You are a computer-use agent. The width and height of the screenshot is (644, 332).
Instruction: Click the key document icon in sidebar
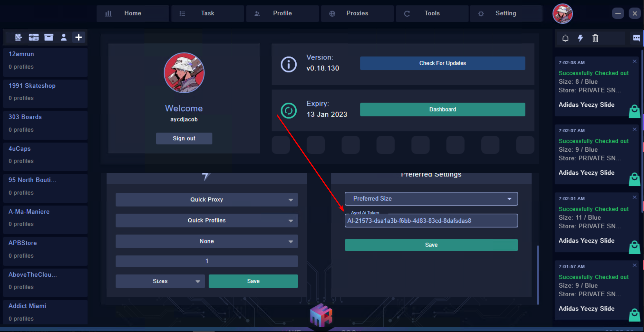click(18, 37)
